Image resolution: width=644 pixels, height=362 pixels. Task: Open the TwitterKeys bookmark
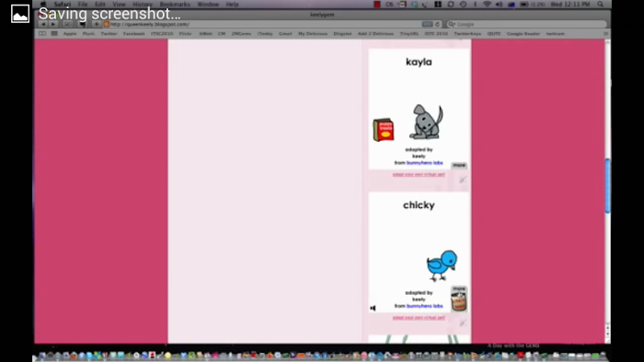click(467, 34)
